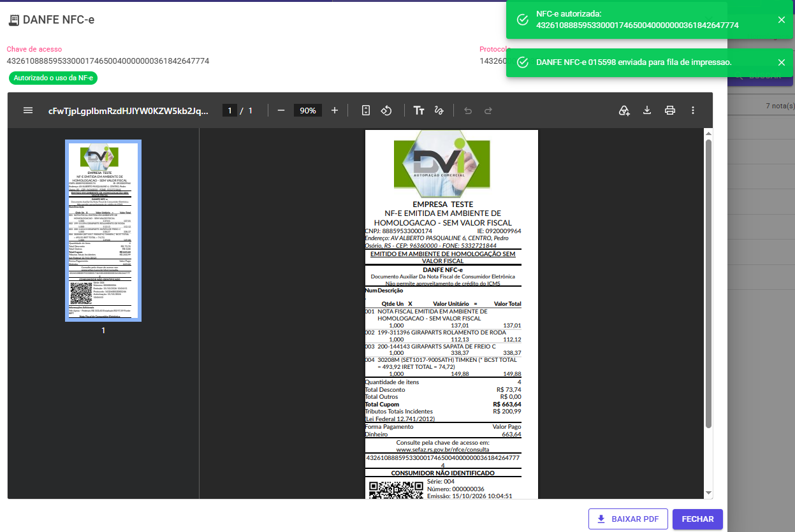Click the 'CONSUMIDOR NÃO IDENTIFICADO' heading
Screen dimensions: 795x532
tap(443, 473)
